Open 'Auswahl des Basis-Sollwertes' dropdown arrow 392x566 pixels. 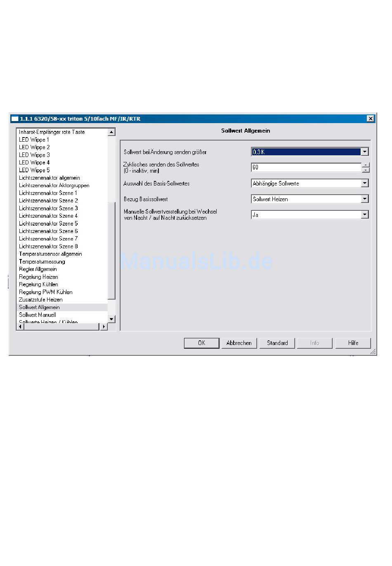pyautogui.click(x=364, y=183)
